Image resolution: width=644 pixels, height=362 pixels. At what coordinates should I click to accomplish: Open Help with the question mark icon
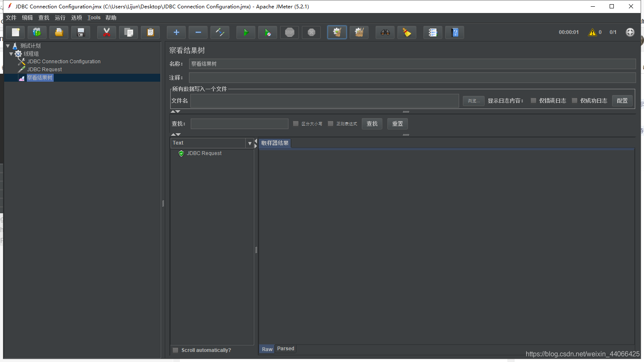click(455, 32)
